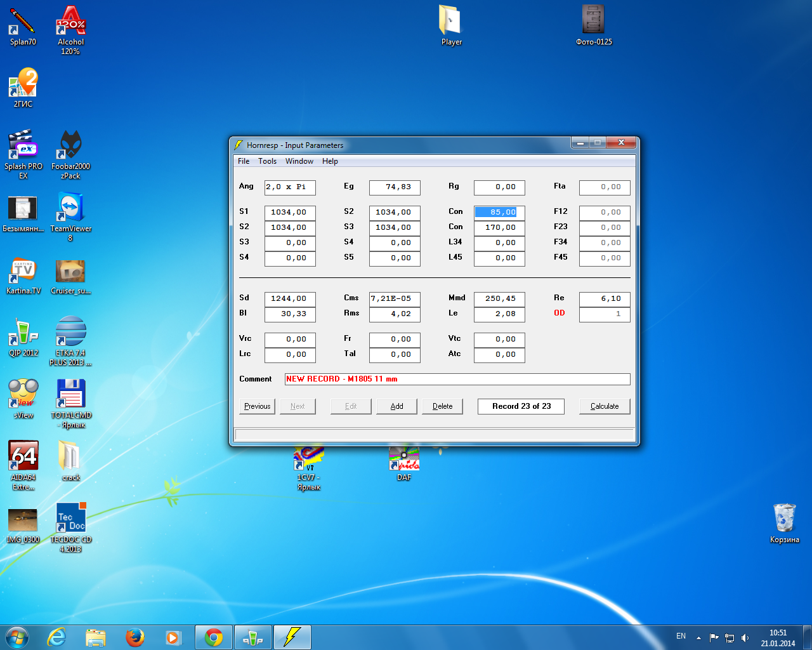The image size is (812, 650).
Task: Click the Bl field 30,33
Action: 290,314
